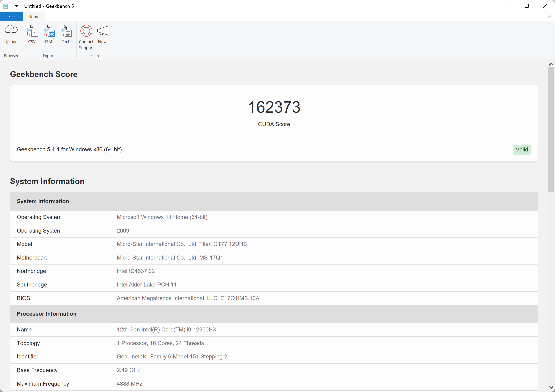Screen dimensions: 555x392
Task: Click the green Valid badge
Action: (522, 149)
